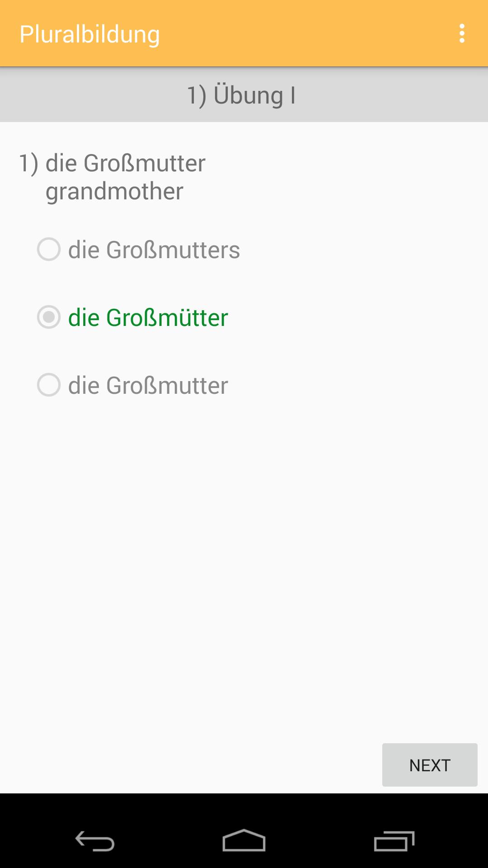
Task: Tap the green answer text "die Großmütter"
Action: pyautogui.click(x=148, y=317)
